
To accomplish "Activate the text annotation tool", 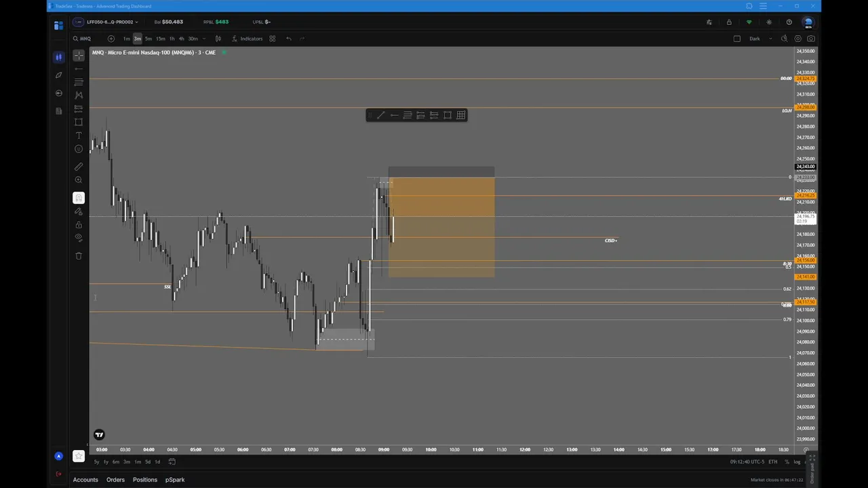I will tap(79, 136).
